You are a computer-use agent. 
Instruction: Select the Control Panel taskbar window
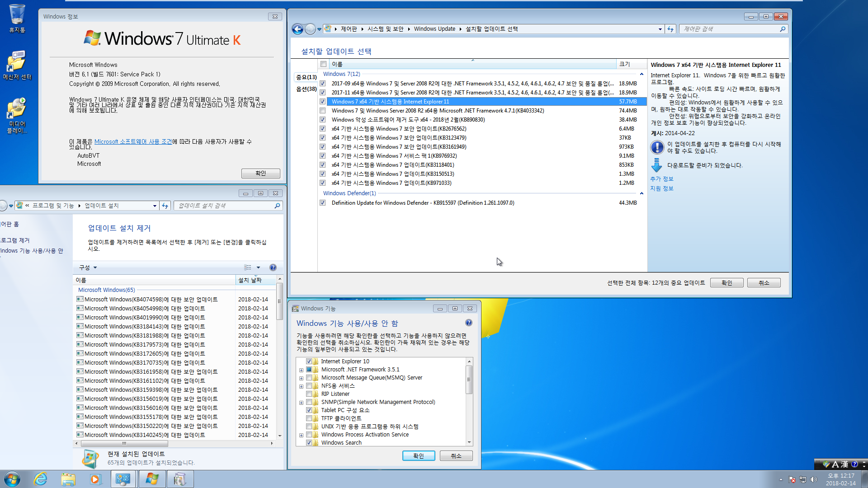click(x=123, y=479)
